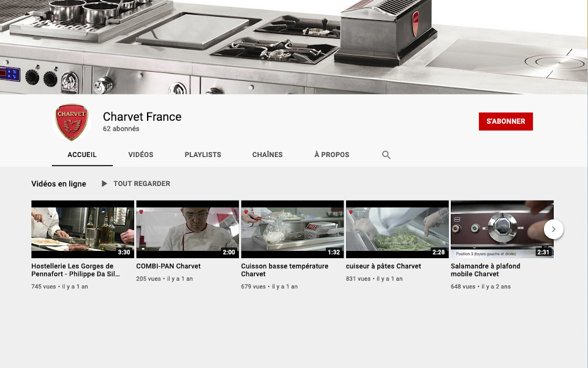
Task: Click the 1:32 duration badge
Action: (x=334, y=252)
